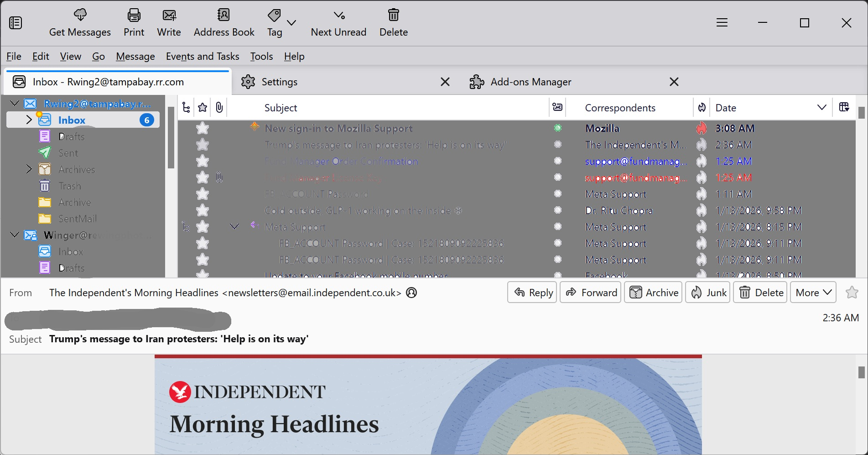Open the column picker for the message list

(844, 107)
